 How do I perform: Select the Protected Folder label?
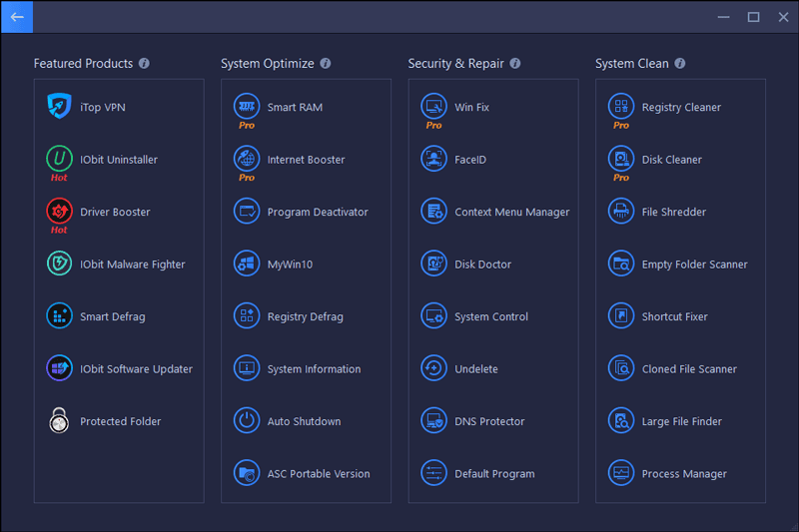(x=120, y=421)
